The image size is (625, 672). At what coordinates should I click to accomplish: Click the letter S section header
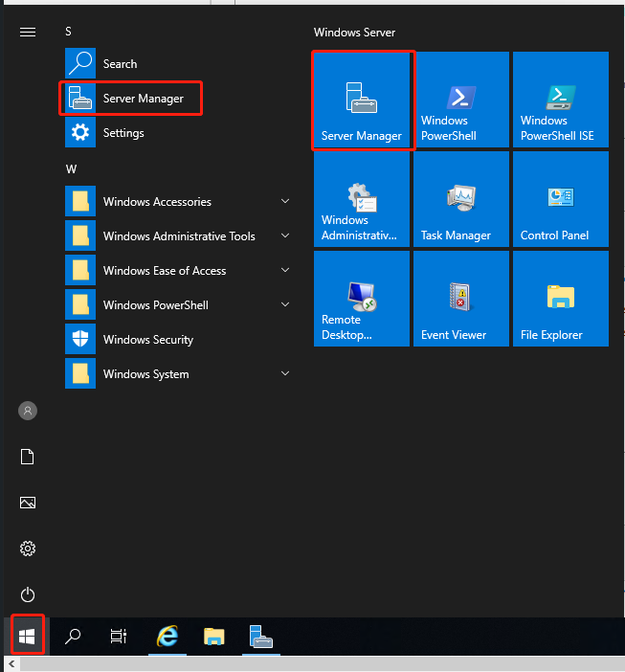pyautogui.click(x=68, y=32)
